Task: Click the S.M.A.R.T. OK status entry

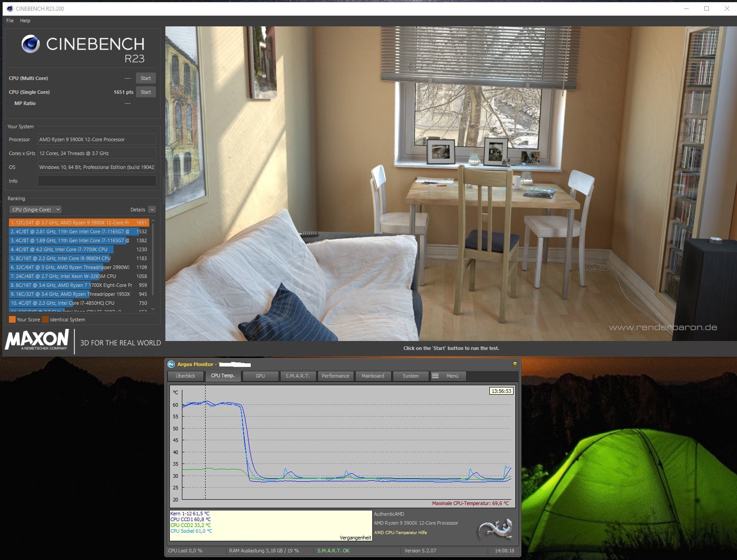Action: (x=333, y=551)
